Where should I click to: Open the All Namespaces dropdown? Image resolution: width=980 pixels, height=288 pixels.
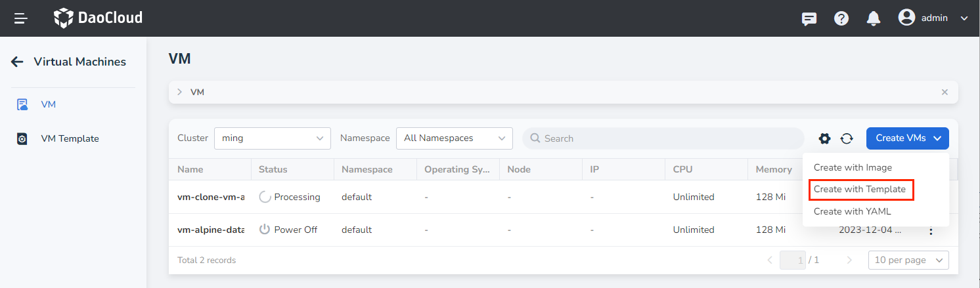pyautogui.click(x=454, y=138)
